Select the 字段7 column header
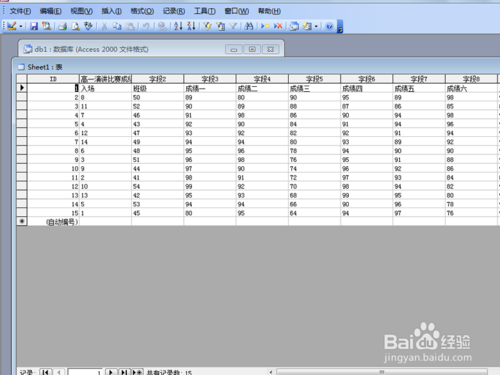The width and height of the screenshot is (500, 375). (x=419, y=79)
